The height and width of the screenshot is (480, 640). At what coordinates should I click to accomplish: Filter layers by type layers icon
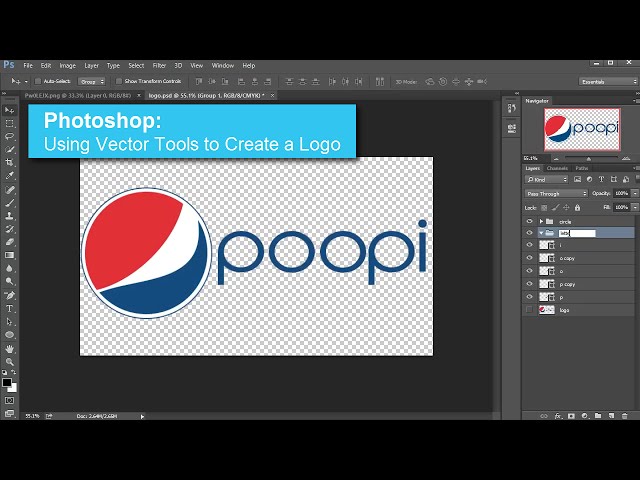[x=601, y=179]
